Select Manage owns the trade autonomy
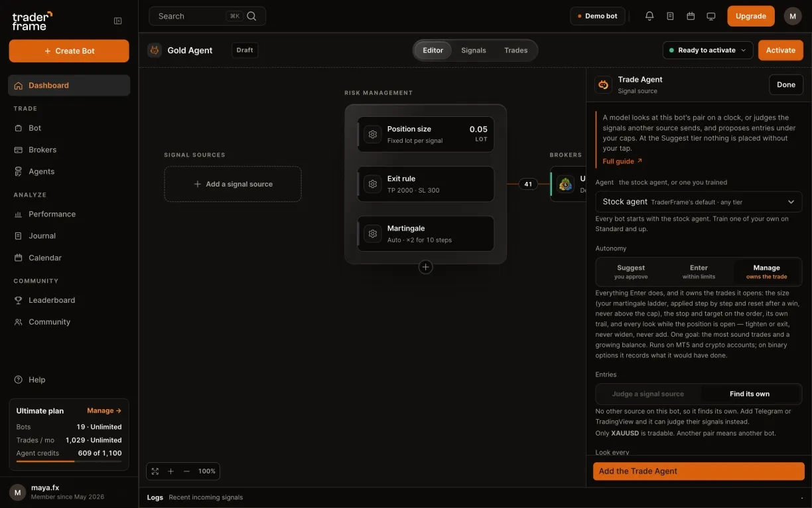Screen dimensions: 812x508 click(766, 272)
